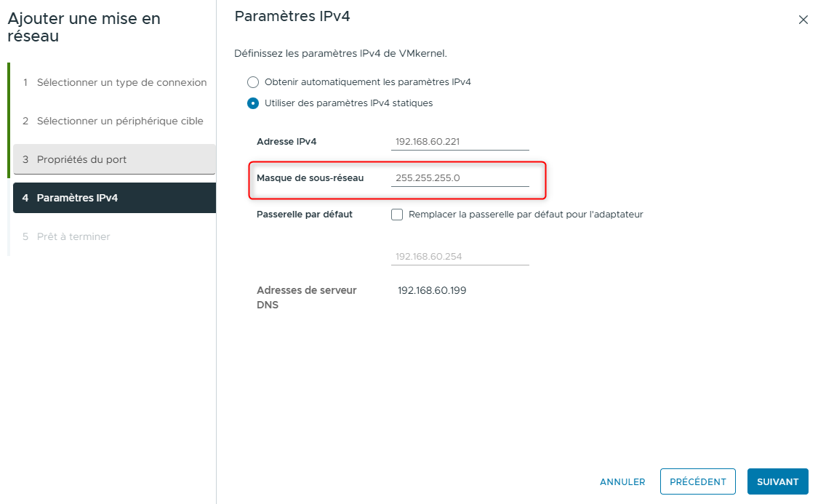Click the gateway field showing 192.168.60.254
The height and width of the screenshot is (504, 818).
point(460,257)
